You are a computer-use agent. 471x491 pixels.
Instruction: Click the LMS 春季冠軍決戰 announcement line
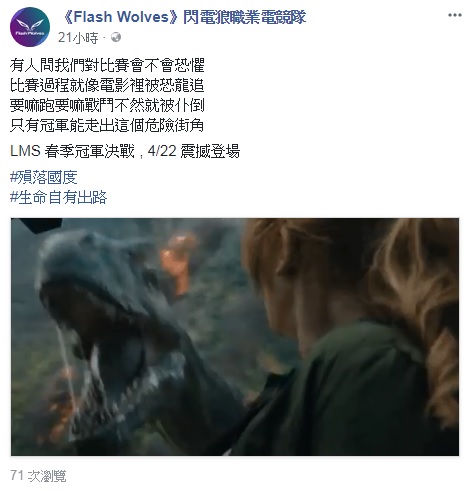125,151
